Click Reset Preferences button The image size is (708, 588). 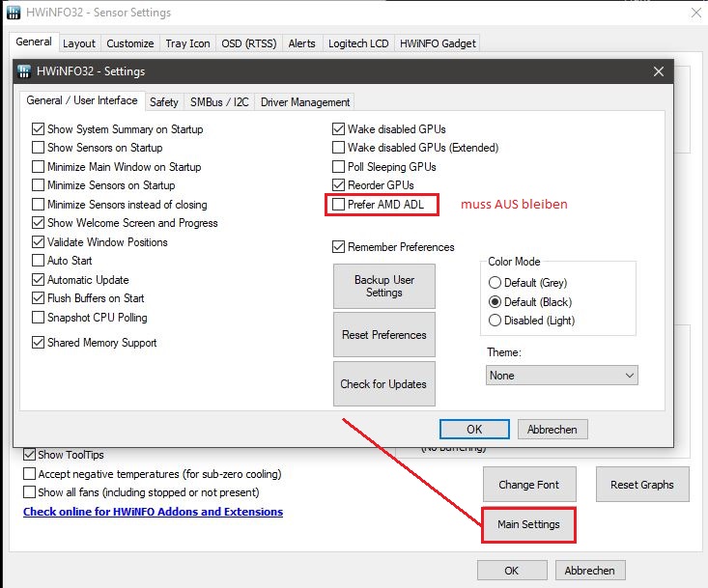[384, 334]
